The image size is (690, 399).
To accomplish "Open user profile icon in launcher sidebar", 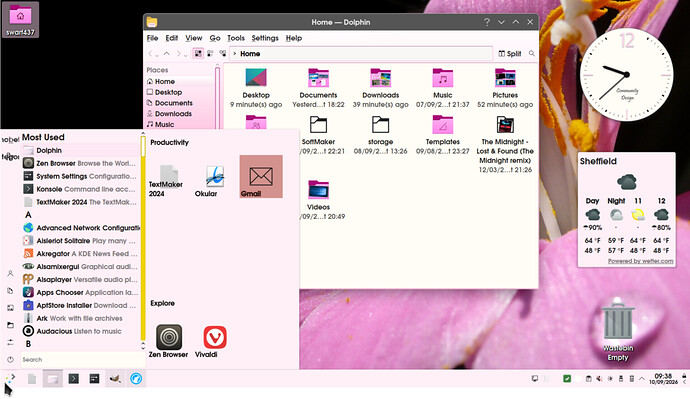I will [x=11, y=274].
